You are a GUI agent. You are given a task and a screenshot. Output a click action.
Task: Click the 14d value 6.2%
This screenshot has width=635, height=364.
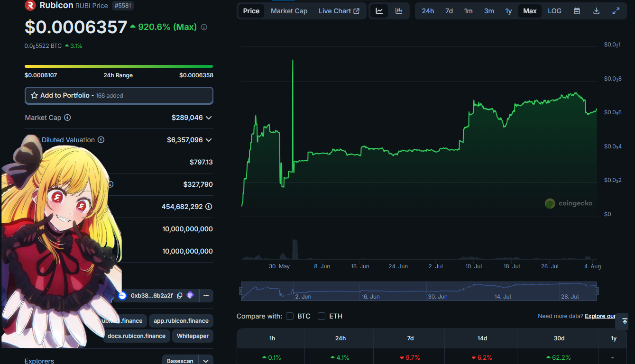pos(482,357)
